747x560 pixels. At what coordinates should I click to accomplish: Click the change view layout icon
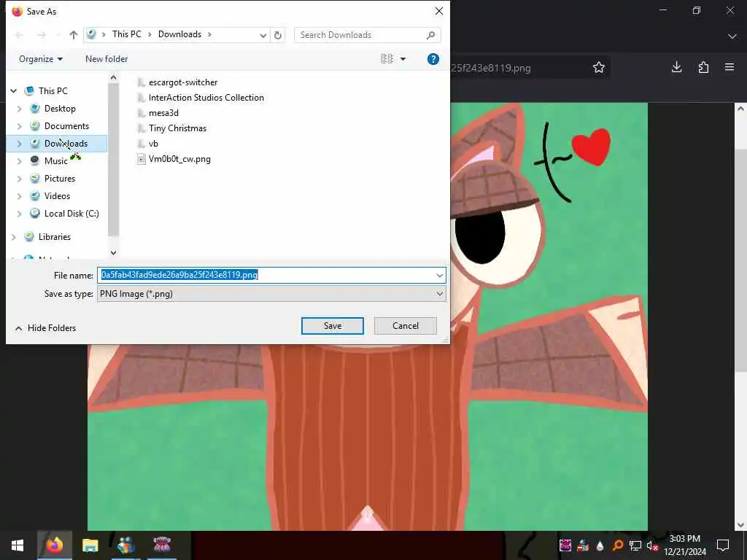[387, 59]
